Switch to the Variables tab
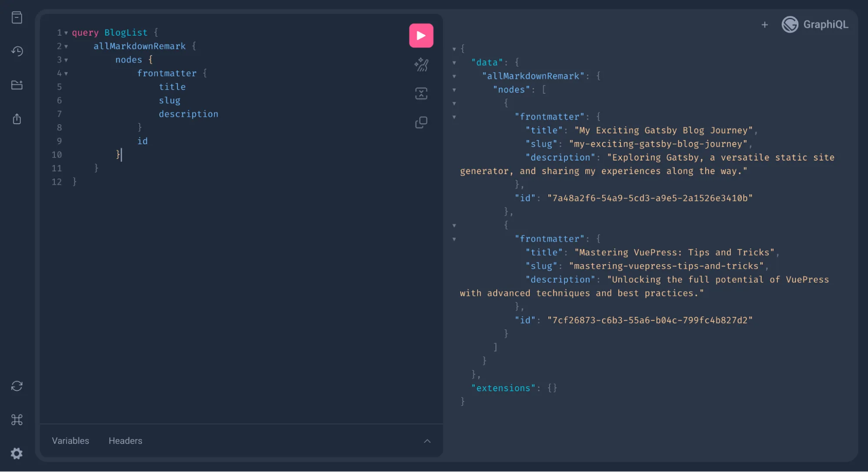 click(70, 441)
